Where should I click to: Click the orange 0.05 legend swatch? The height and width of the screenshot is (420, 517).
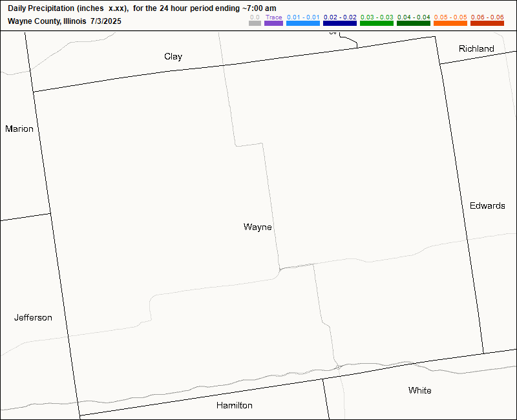point(450,23)
